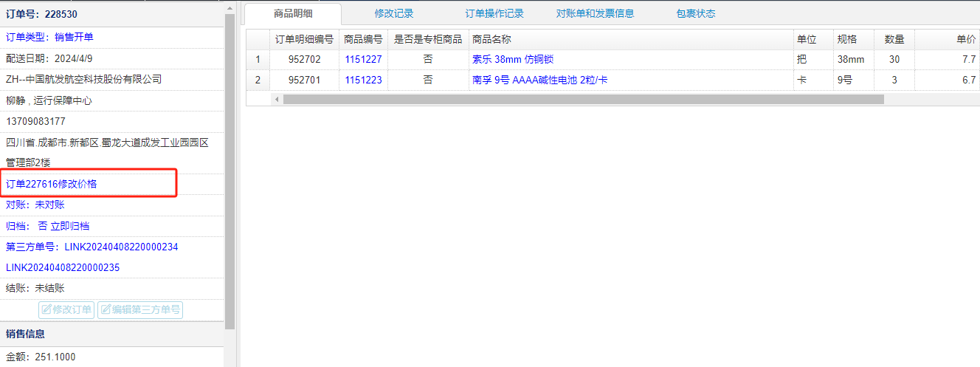Click the table horizontal scrollbar thumb
Screen dimensions: 980x367
tap(583, 99)
